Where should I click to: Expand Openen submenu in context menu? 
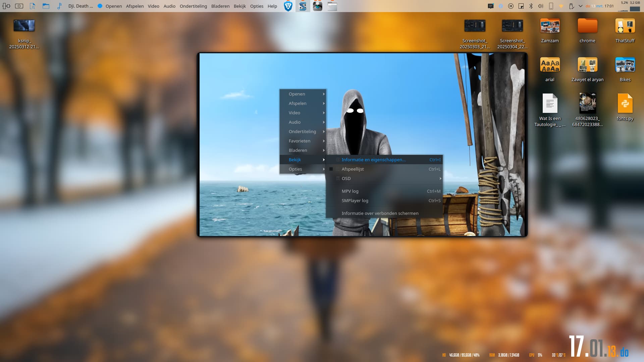tap(303, 94)
